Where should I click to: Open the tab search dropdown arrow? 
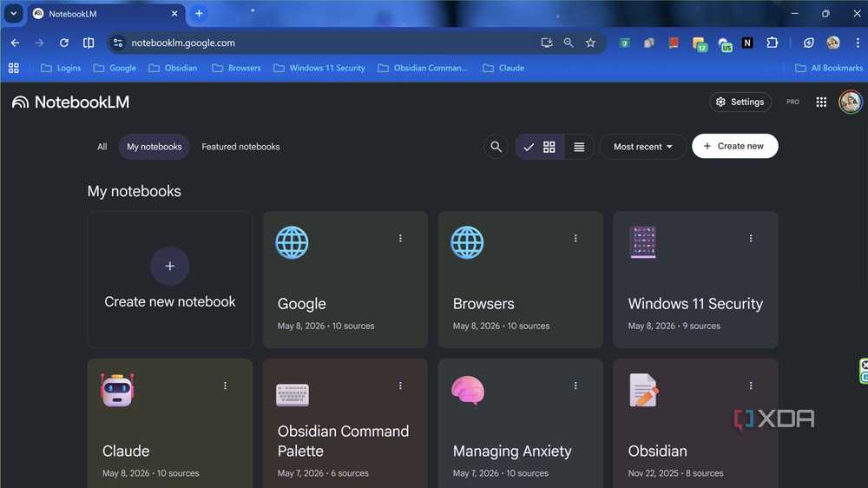point(13,13)
